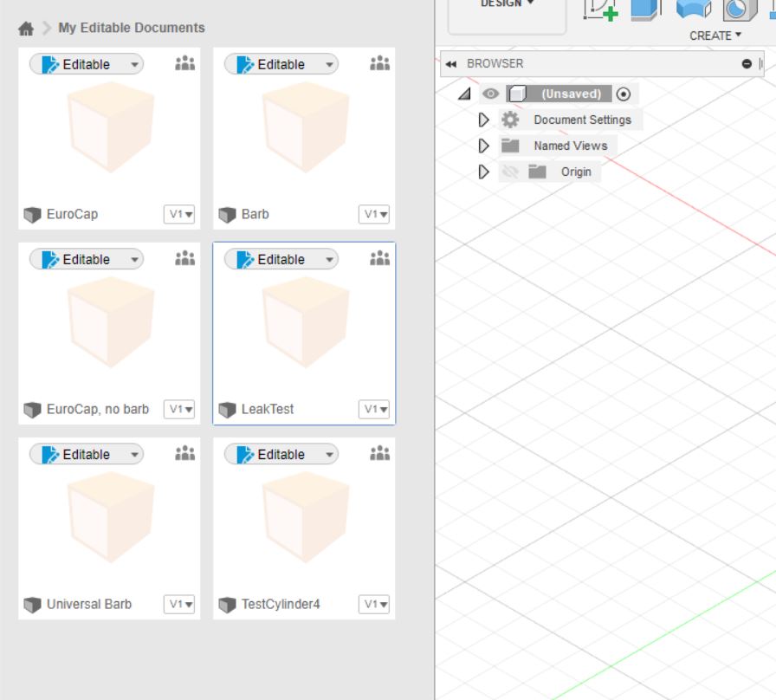Select the Extrude tool icon

(646, 10)
